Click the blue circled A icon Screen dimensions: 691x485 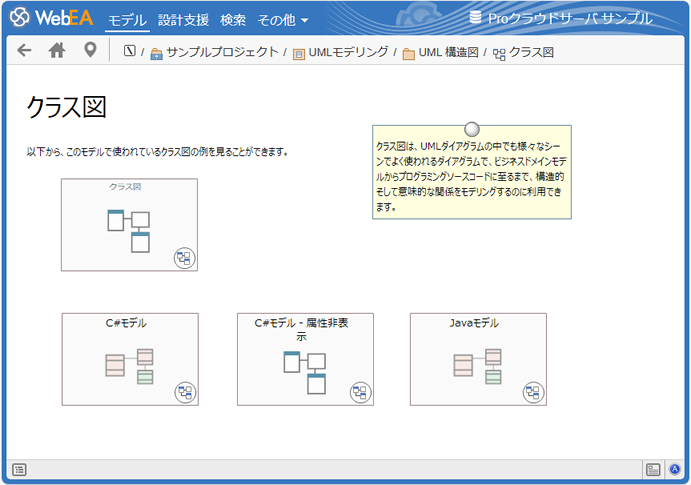(x=674, y=469)
